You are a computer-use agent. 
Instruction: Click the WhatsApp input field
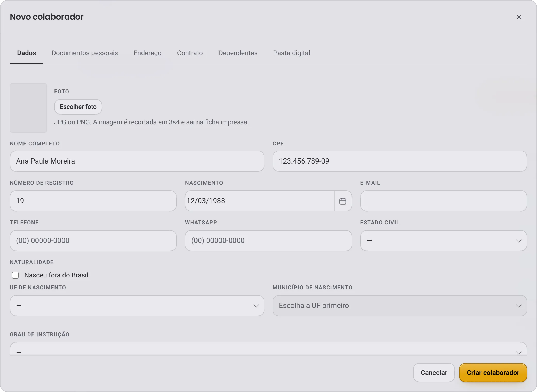click(268, 241)
